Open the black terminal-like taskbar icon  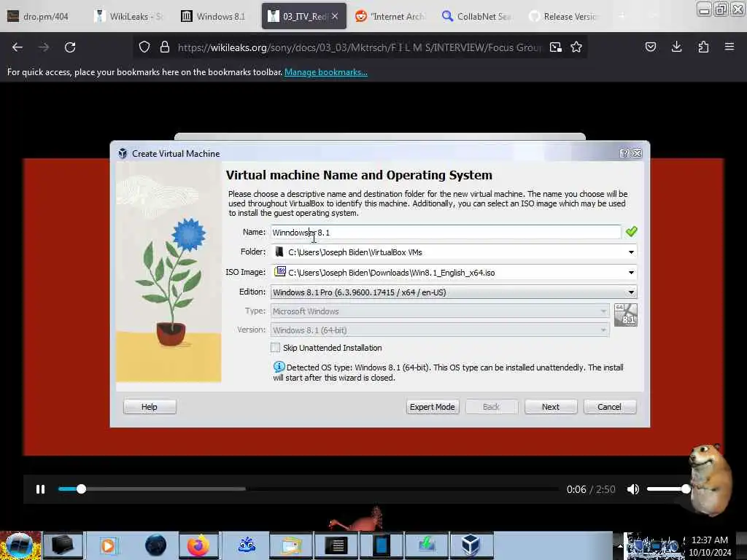point(336,545)
